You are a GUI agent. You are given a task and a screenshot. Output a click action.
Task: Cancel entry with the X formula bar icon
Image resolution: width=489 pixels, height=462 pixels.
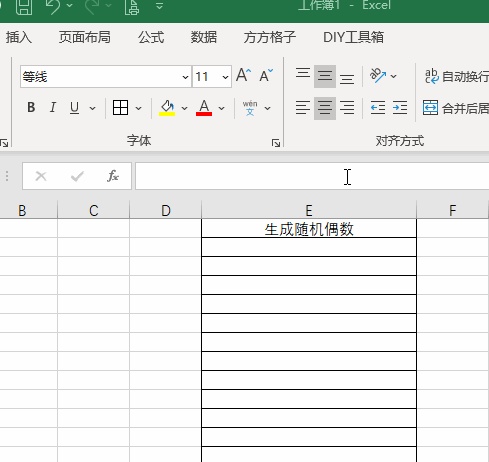[41, 176]
